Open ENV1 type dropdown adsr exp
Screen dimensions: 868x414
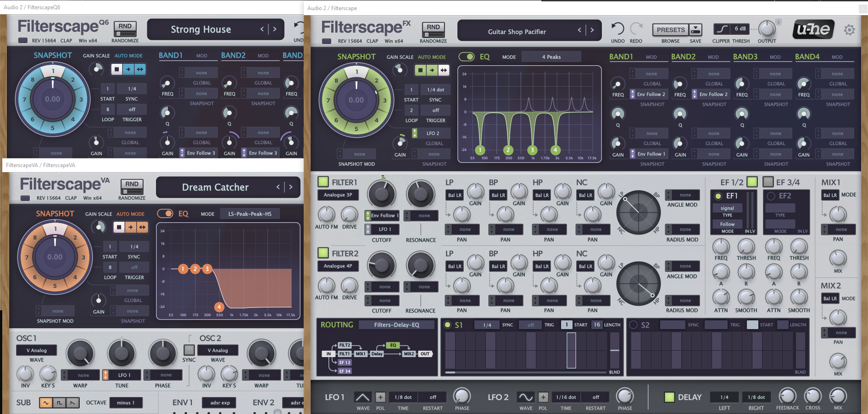click(220, 403)
